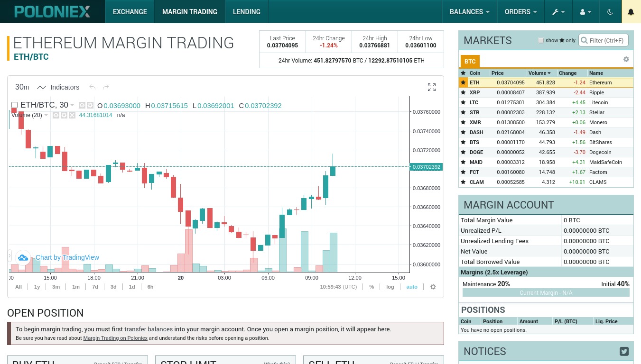Select the BTC tab in the Markets panel
This screenshot has height=364, width=641.
tap(470, 62)
